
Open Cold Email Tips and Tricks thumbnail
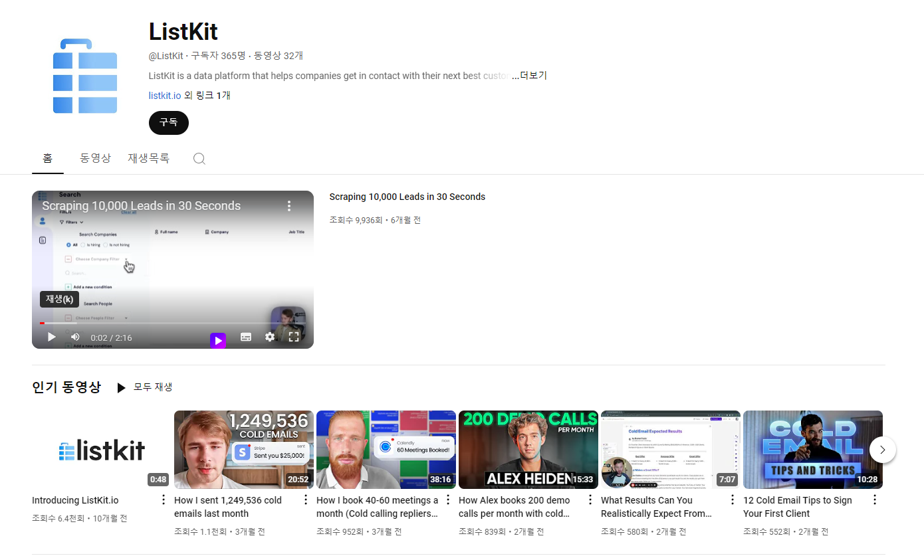(x=813, y=450)
